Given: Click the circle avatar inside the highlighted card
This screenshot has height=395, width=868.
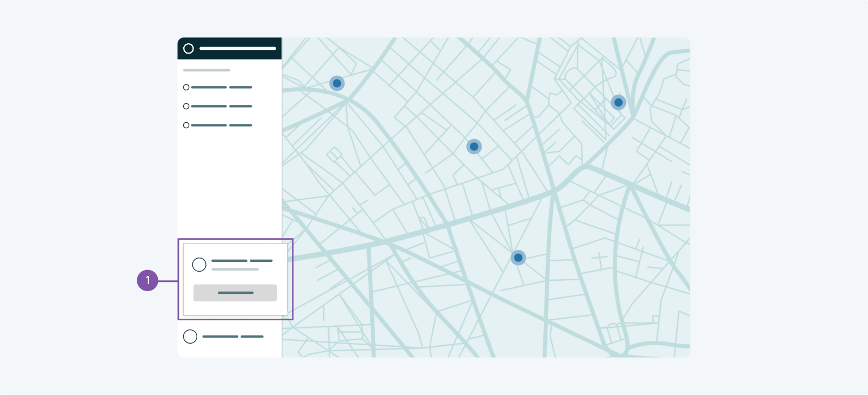Looking at the screenshot, I should [x=199, y=265].
